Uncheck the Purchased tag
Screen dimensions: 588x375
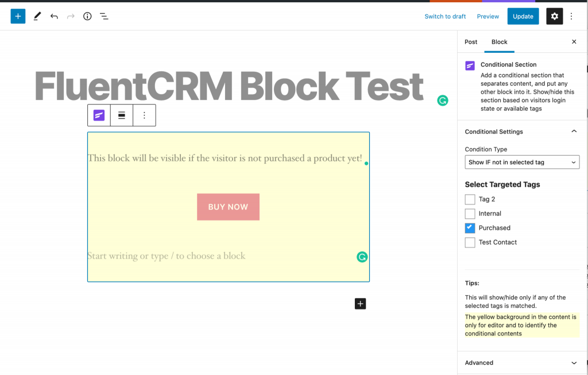[469, 227]
